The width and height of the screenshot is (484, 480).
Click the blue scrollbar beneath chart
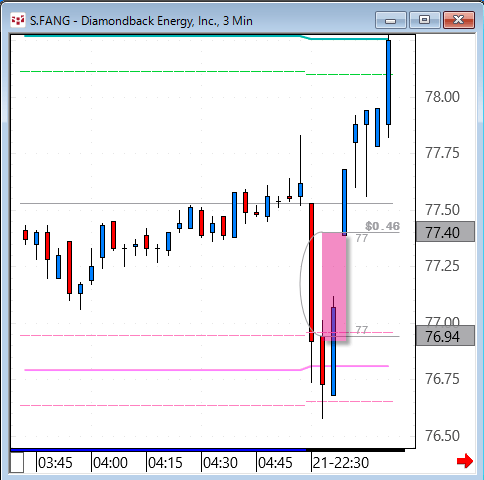point(158,450)
